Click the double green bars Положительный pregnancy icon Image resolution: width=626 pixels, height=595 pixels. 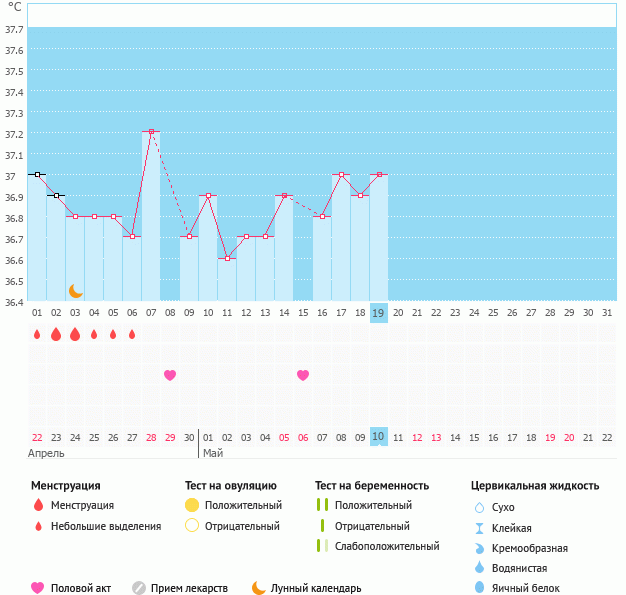[322, 505]
